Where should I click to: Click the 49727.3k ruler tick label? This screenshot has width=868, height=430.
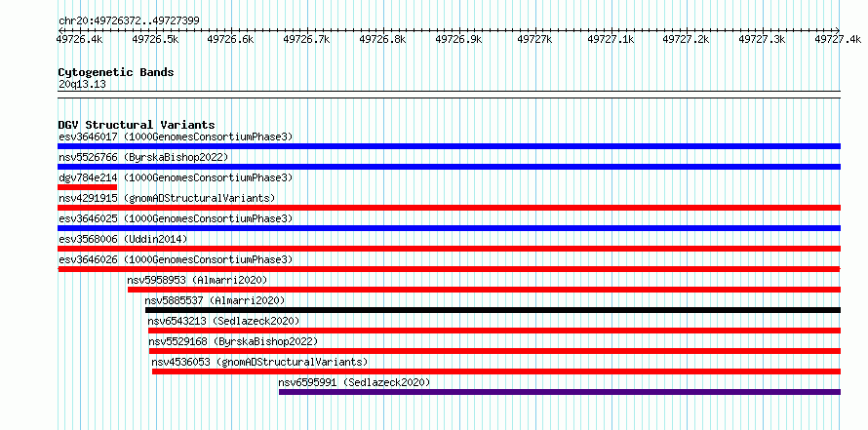click(763, 39)
